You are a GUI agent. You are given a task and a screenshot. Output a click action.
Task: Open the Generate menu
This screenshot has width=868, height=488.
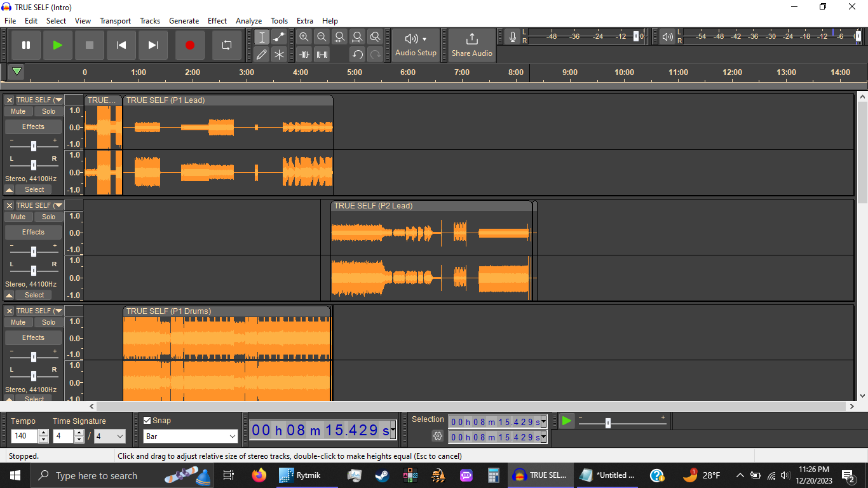(184, 20)
